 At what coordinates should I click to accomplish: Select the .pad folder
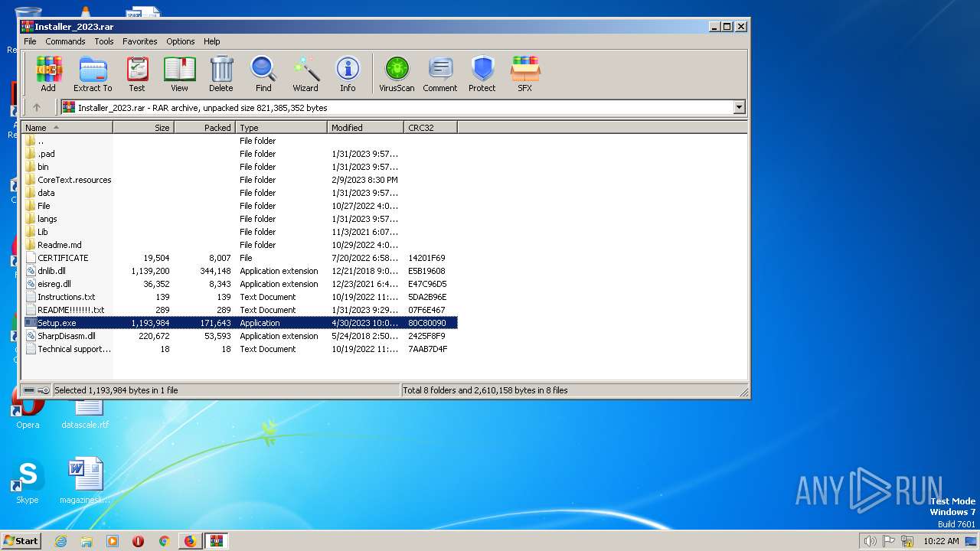click(240, 154)
